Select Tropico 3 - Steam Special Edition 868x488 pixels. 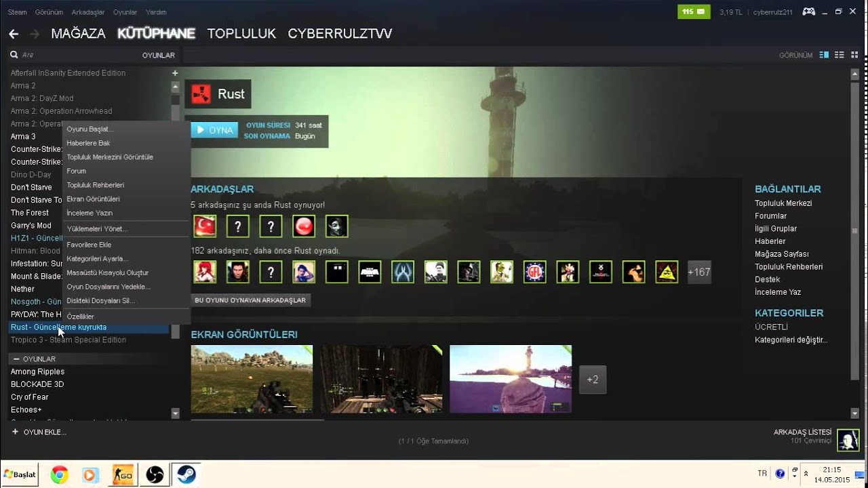point(68,340)
